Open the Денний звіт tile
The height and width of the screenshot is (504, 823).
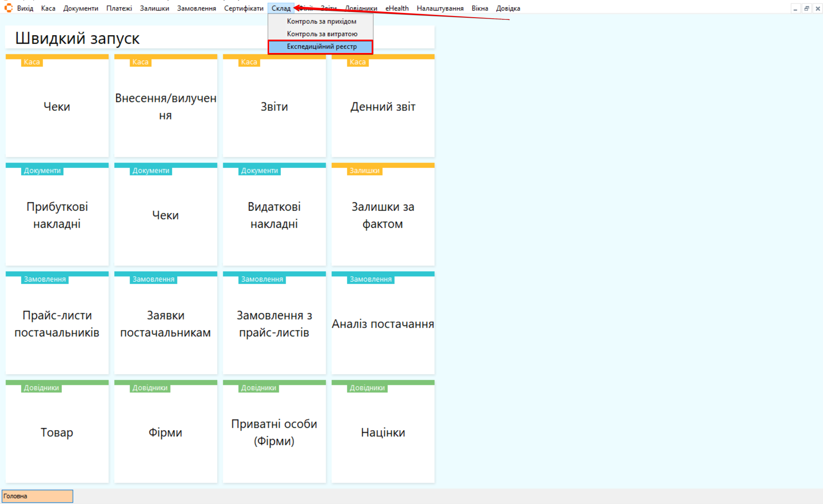pos(383,106)
